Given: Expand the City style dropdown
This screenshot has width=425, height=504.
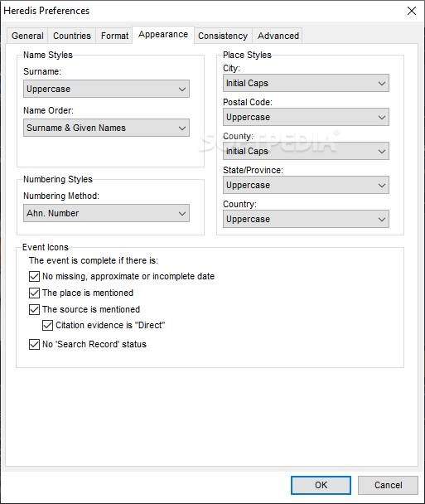Looking at the screenshot, I should [306, 83].
